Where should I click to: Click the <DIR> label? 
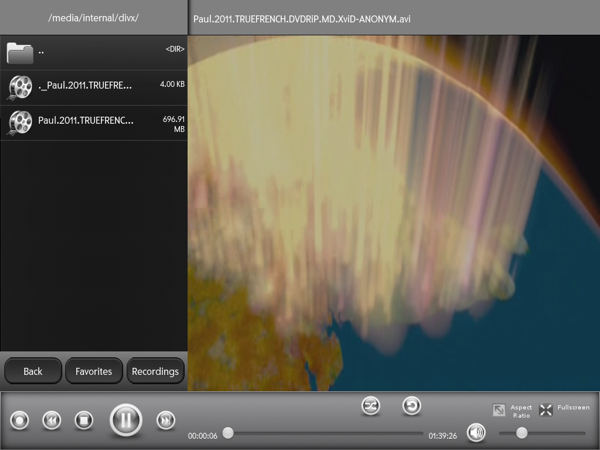pos(175,49)
